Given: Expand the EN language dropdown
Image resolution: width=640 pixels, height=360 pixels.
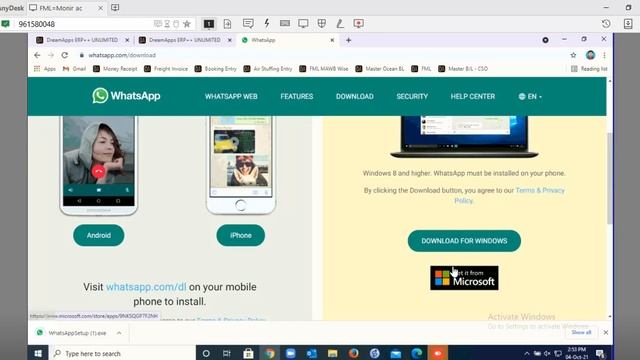Looking at the screenshot, I should click(x=530, y=97).
